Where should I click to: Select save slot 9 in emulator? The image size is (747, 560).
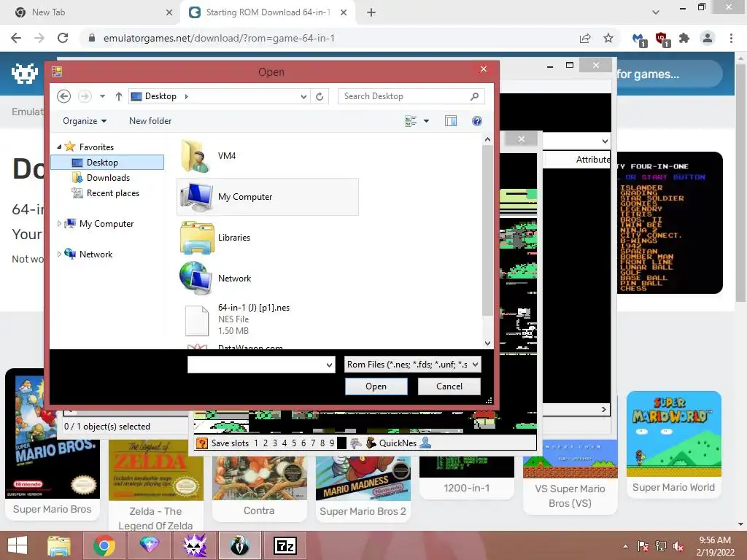coord(332,443)
